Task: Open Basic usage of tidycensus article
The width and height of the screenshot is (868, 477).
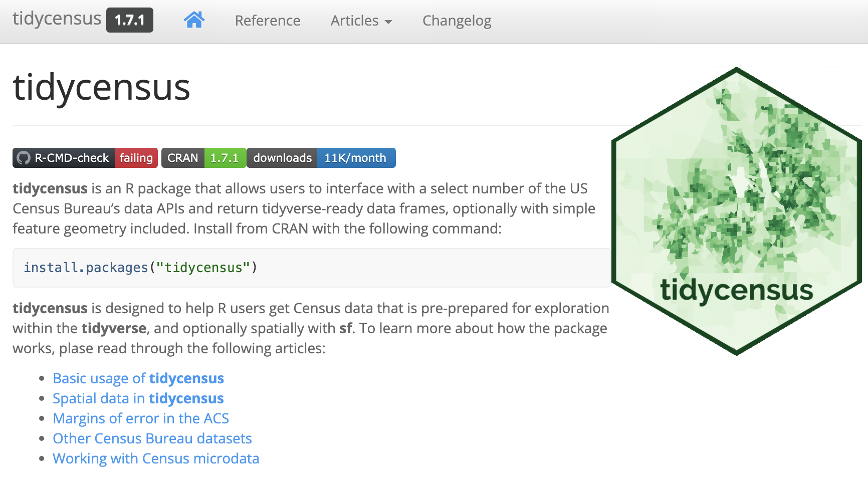Action: click(x=138, y=378)
